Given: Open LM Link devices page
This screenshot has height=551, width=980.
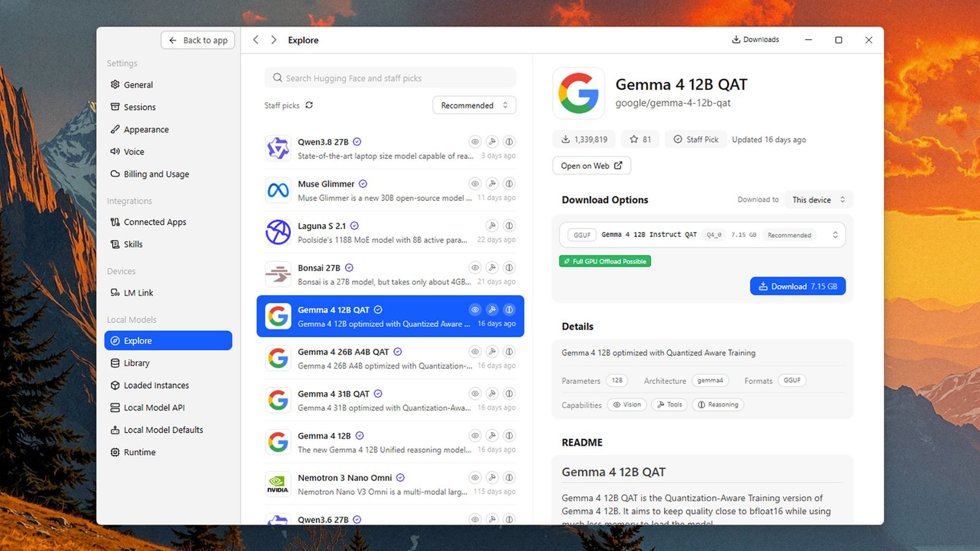Looking at the screenshot, I should 168,293.
